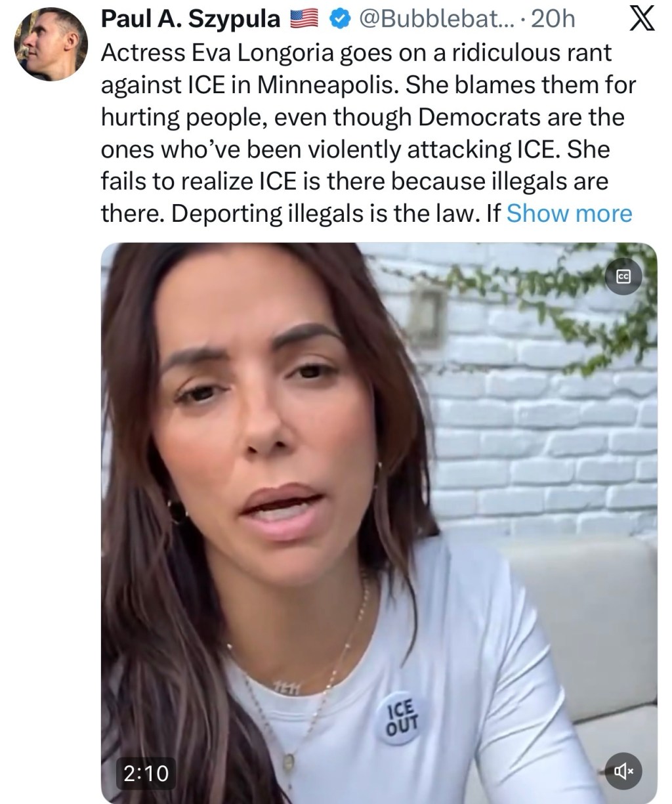Screen dimensions: 672x804
Task: Toggle closed captions with the CC button
Action: pos(623,278)
